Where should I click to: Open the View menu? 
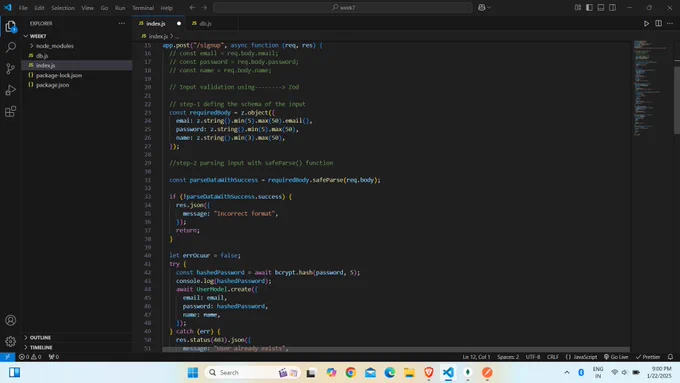88,8
